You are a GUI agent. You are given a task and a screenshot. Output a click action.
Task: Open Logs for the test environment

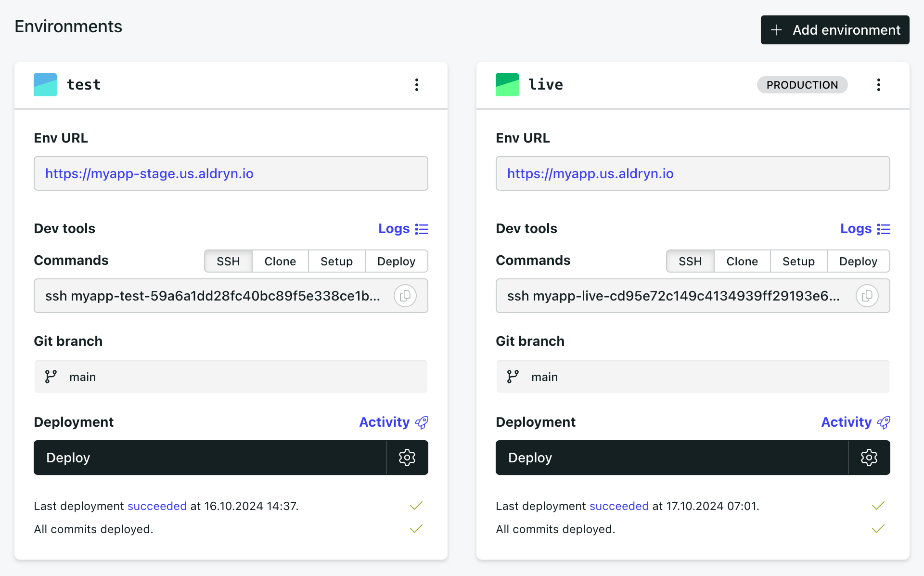click(404, 229)
